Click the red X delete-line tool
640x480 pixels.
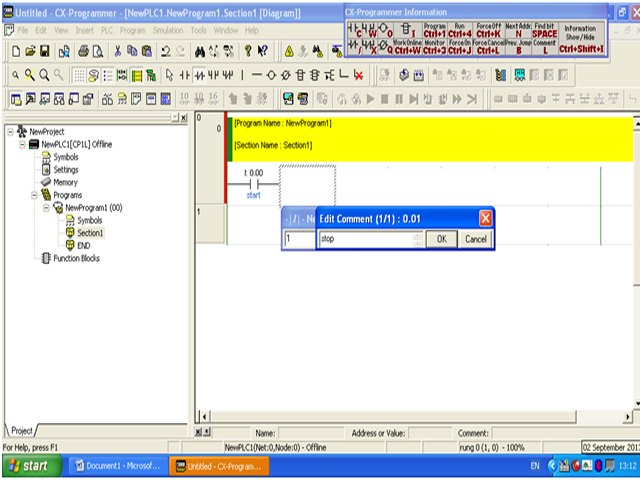(x=359, y=76)
